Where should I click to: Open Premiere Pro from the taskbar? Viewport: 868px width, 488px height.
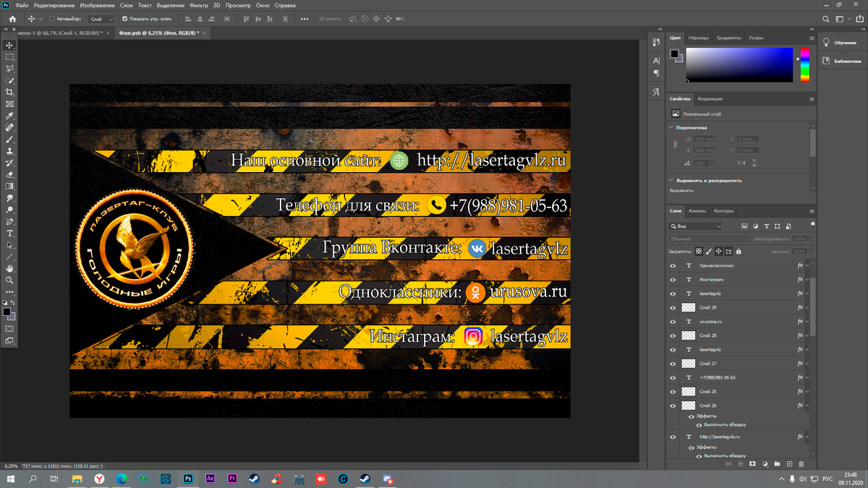point(232,479)
